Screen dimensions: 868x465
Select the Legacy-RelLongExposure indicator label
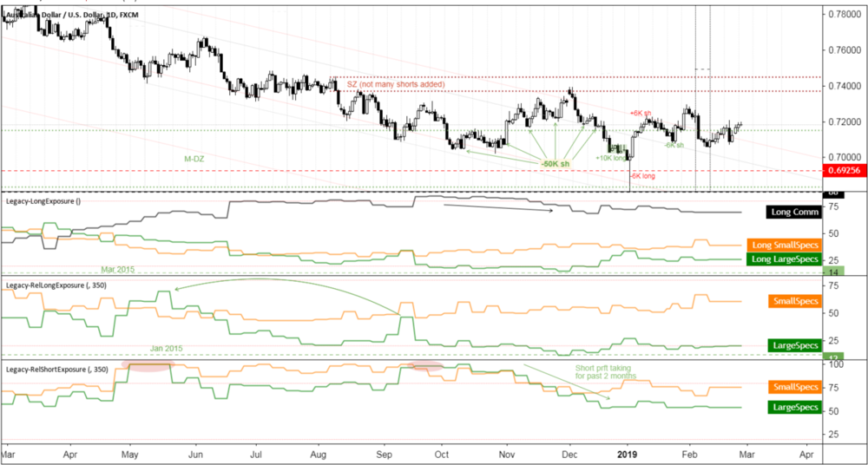pos(54,285)
